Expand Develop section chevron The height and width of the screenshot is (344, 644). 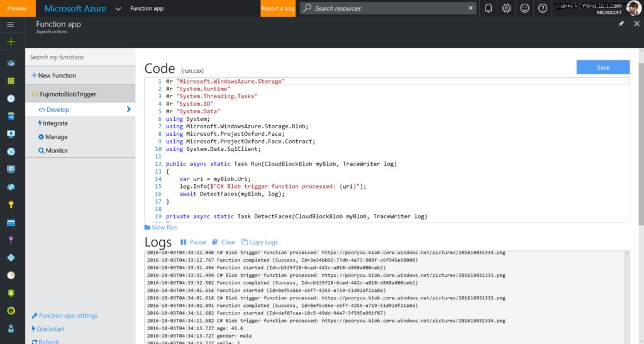click(128, 109)
